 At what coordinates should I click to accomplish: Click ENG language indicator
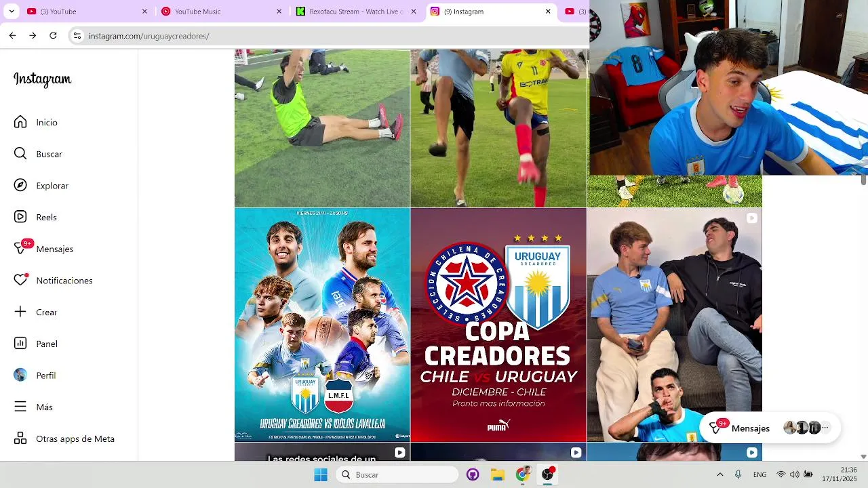point(759,474)
